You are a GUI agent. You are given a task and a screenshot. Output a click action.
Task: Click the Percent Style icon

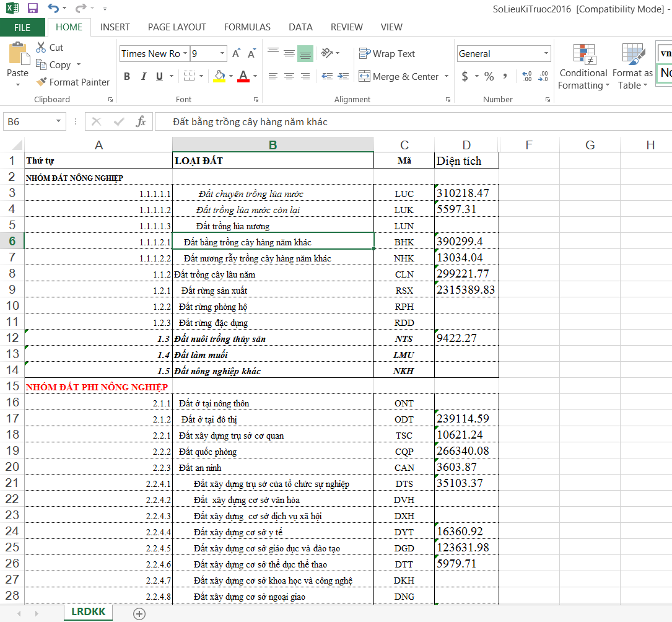pos(489,76)
